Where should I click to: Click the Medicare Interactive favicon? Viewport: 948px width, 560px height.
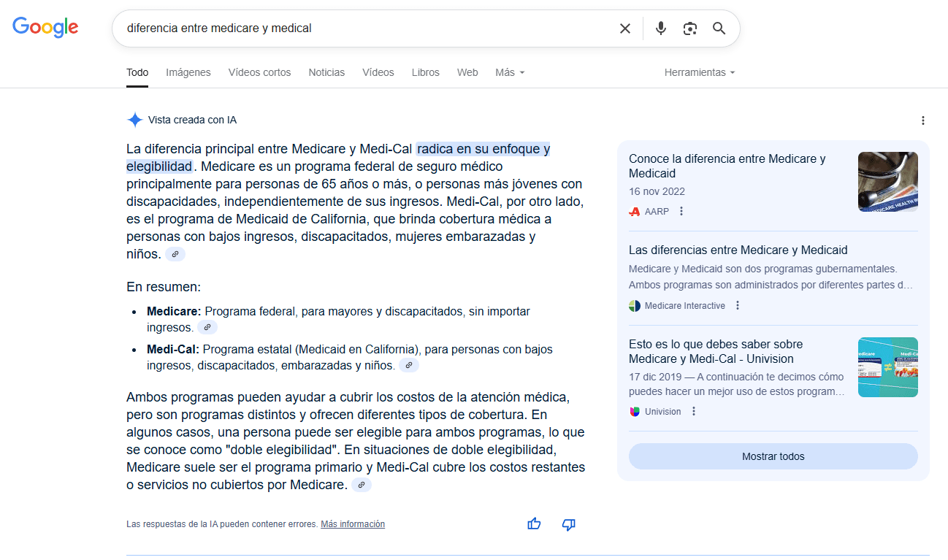pos(635,305)
